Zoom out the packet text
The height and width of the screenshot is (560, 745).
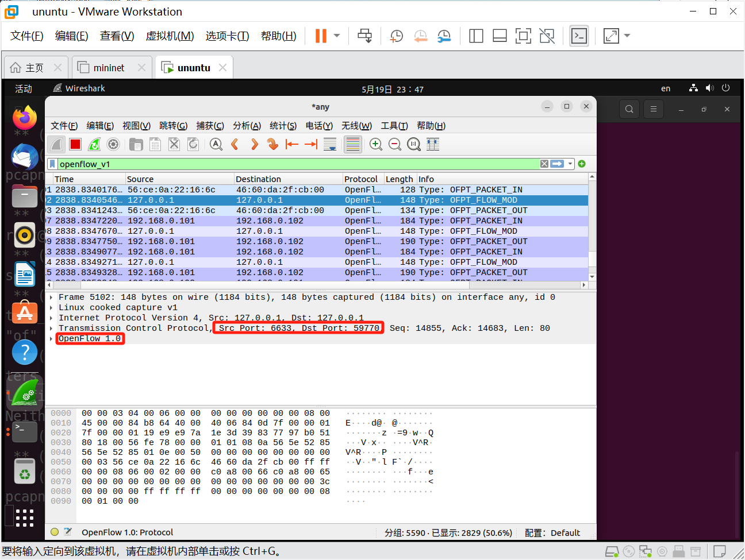[395, 144]
